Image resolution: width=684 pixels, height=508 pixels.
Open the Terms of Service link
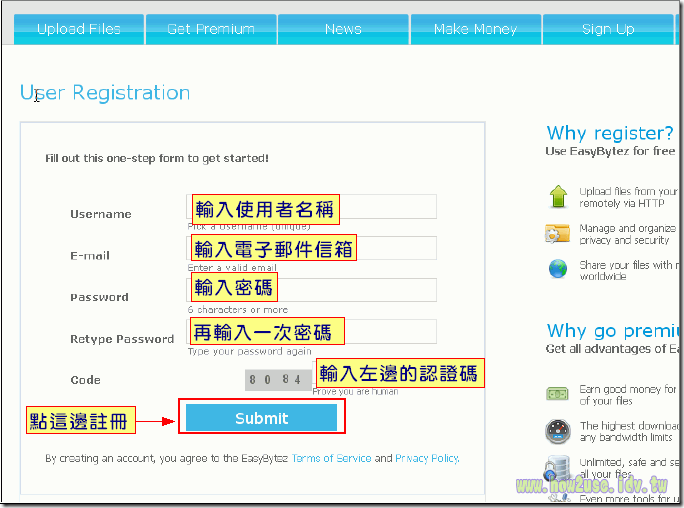tap(332, 458)
